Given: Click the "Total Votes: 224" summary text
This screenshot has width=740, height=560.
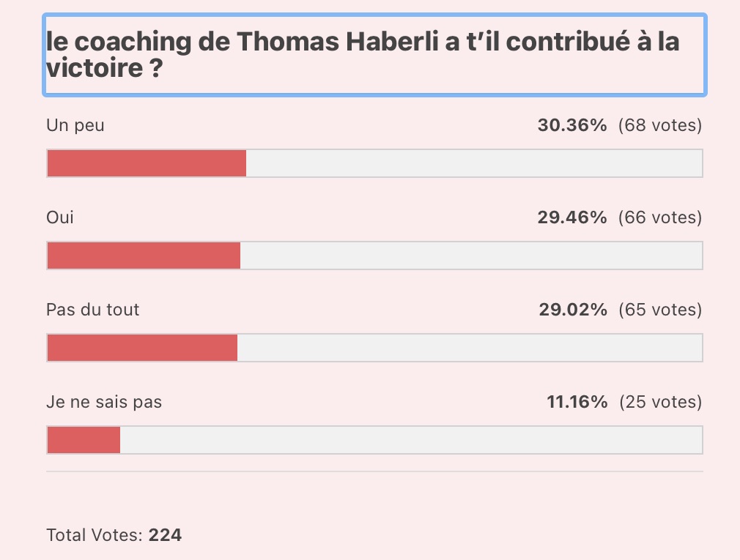Looking at the screenshot, I should pos(114,535).
